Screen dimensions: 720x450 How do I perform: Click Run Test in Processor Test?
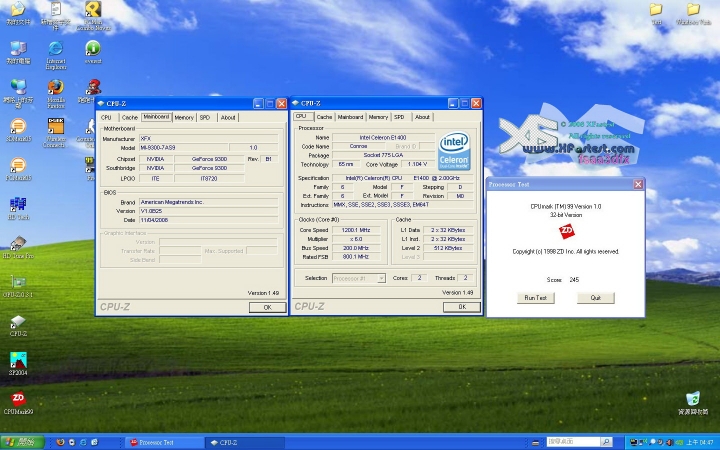coord(536,298)
